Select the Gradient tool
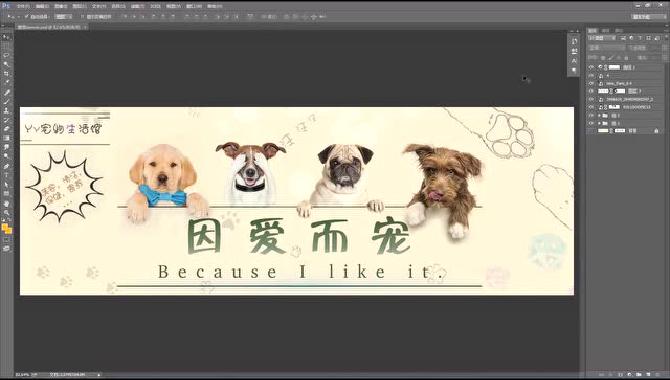 6,138
